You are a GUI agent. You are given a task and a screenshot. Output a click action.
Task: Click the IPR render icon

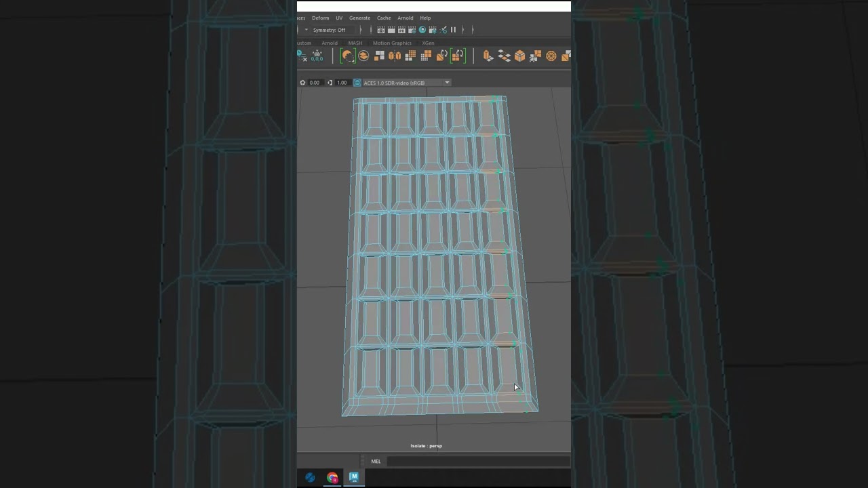401,30
